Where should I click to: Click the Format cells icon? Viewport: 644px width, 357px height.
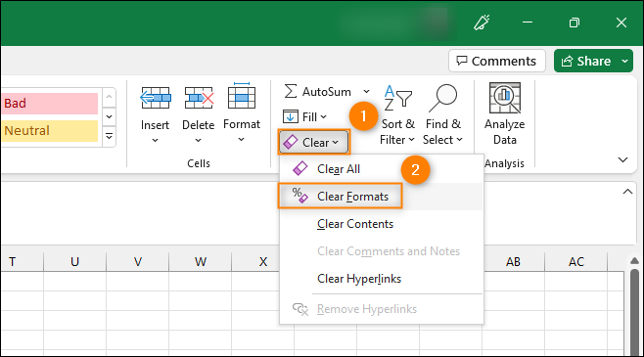(x=242, y=96)
